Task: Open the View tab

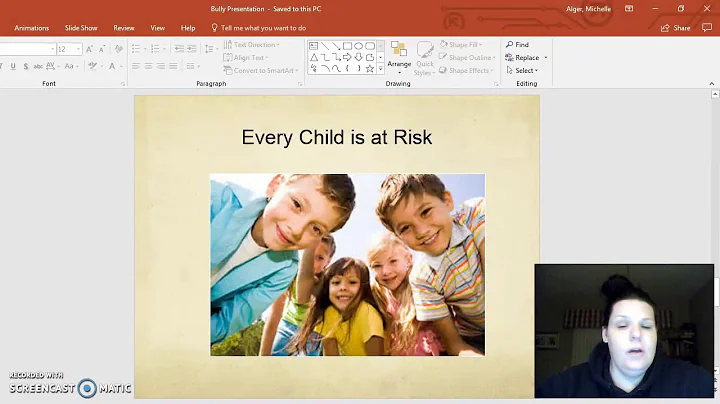Action: tap(158, 28)
